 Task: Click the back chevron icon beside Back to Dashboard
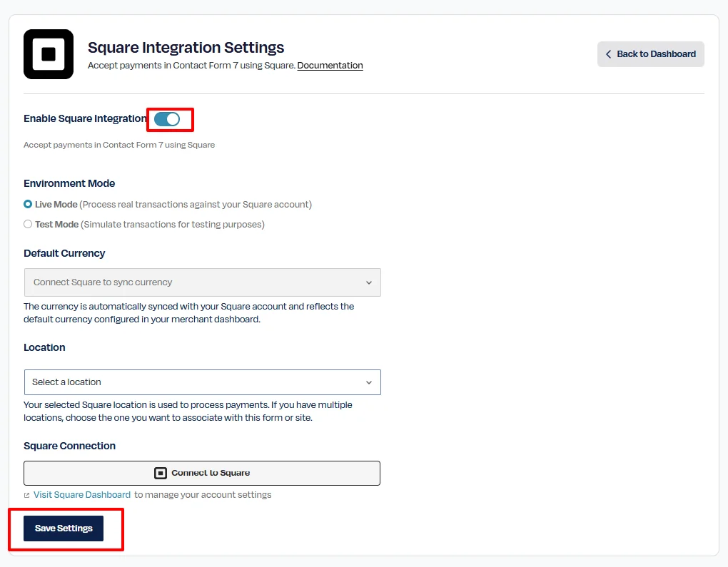coord(608,54)
